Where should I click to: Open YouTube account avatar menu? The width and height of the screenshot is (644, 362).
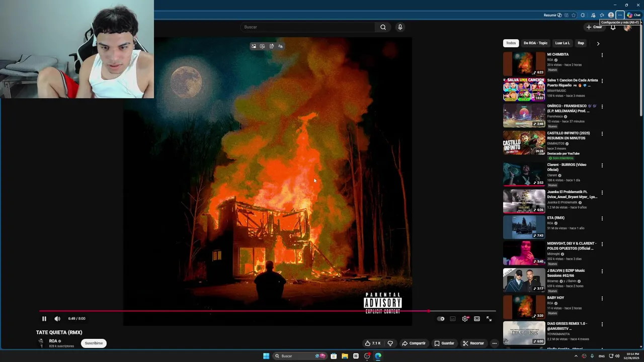click(627, 28)
